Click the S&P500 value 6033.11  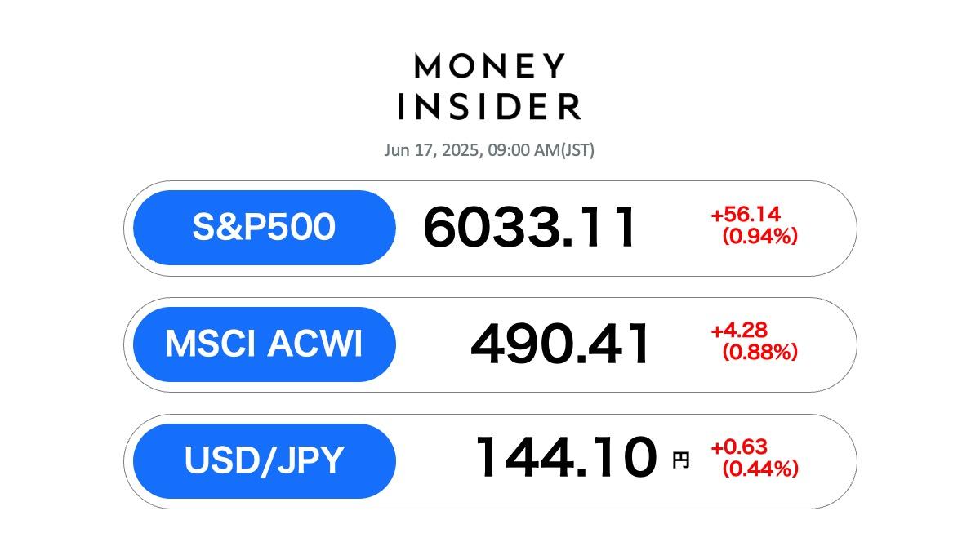529,228
